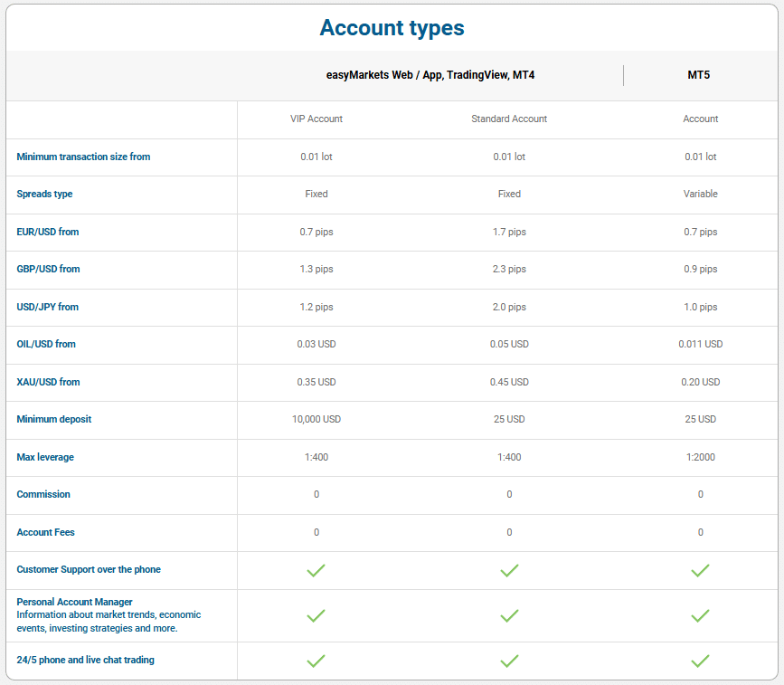
Task: Click the 1.3 pips GBP/USD value
Action: coord(316,269)
